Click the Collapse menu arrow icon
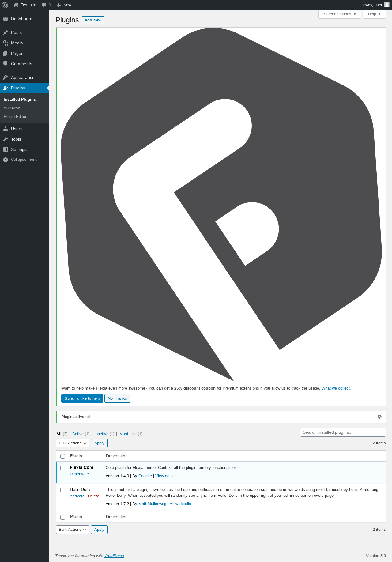The height and width of the screenshot is (562, 392). pyautogui.click(x=6, y=160)
